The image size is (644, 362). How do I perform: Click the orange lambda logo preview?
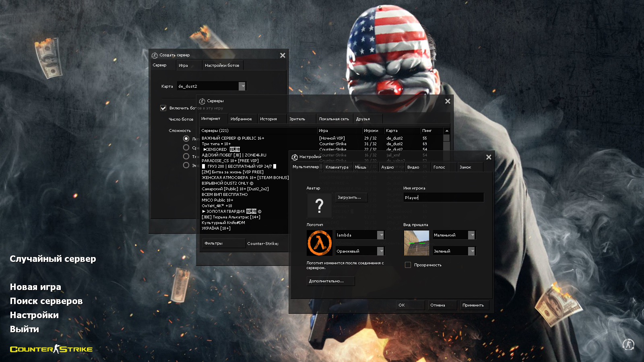coord(320,243)
